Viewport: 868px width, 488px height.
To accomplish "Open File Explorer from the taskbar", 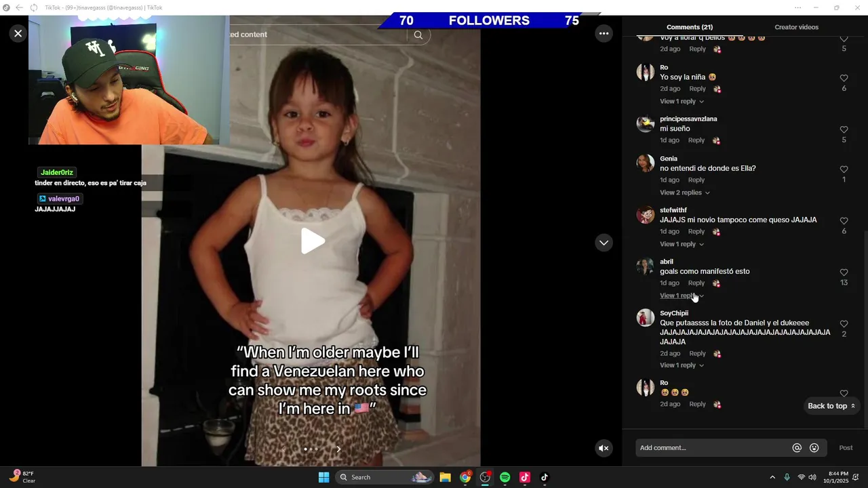I will click(446, 477).
